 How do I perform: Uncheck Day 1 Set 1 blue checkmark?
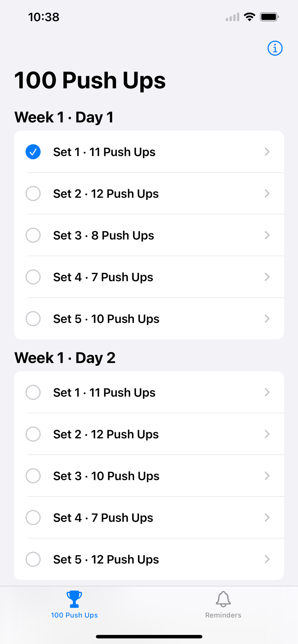click(x=33, y=152)
